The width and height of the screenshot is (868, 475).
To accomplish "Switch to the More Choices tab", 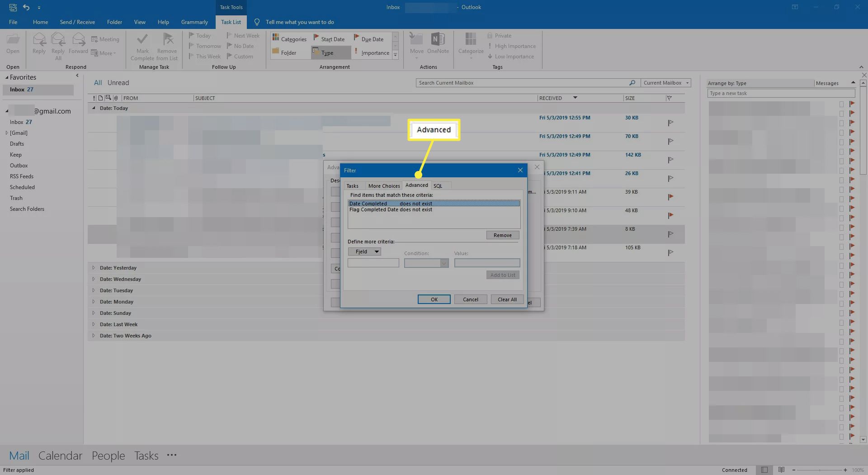I will tap(384, 186).
